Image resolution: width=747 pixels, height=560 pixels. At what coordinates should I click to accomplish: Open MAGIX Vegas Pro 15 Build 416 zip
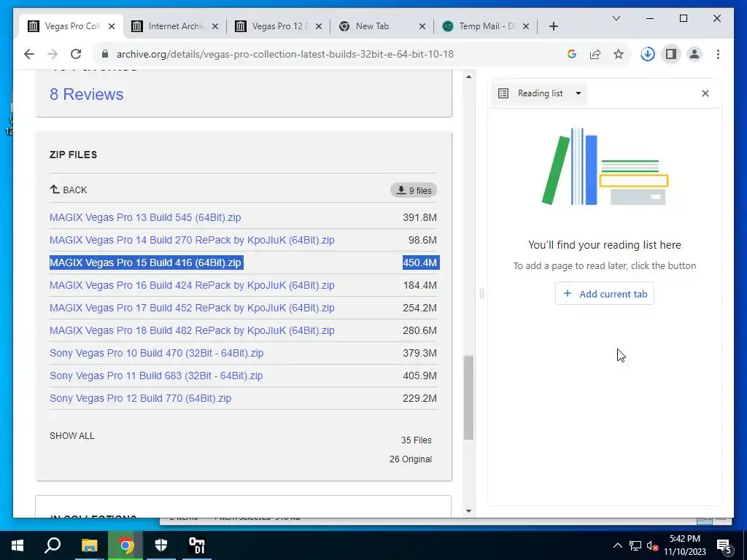pos(145,262)
